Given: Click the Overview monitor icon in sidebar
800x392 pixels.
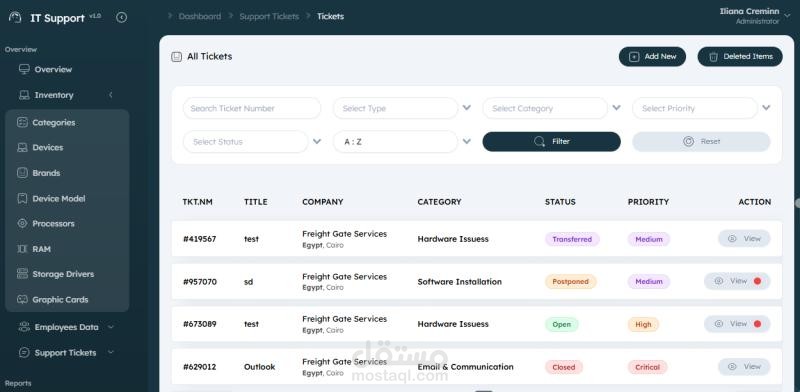Looking at the screenshot, I should (24, 69).
